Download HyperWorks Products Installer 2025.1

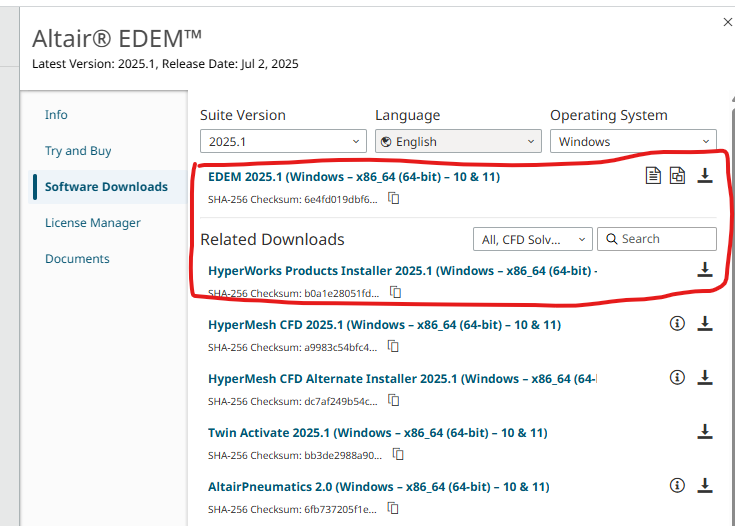pyautogui.click(x=705, y=269)
